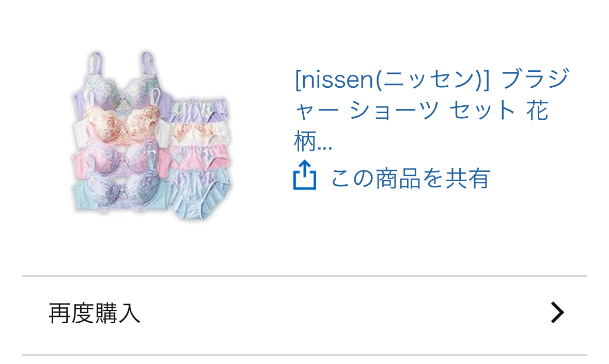609x364 pixels.
Task: Click the black chevron arrow
Action: coord(557,313)
